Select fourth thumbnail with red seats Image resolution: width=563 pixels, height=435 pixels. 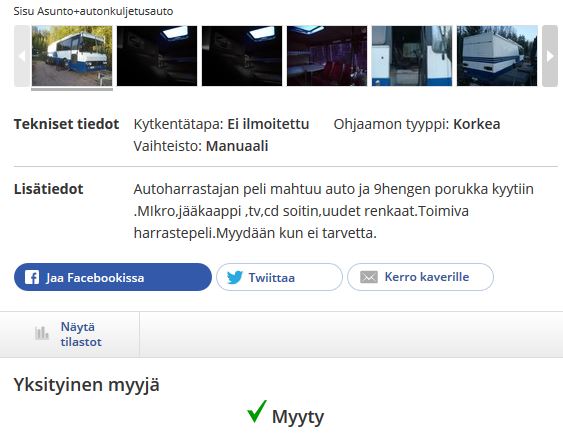pyautogui.click(x=327, y=56)
